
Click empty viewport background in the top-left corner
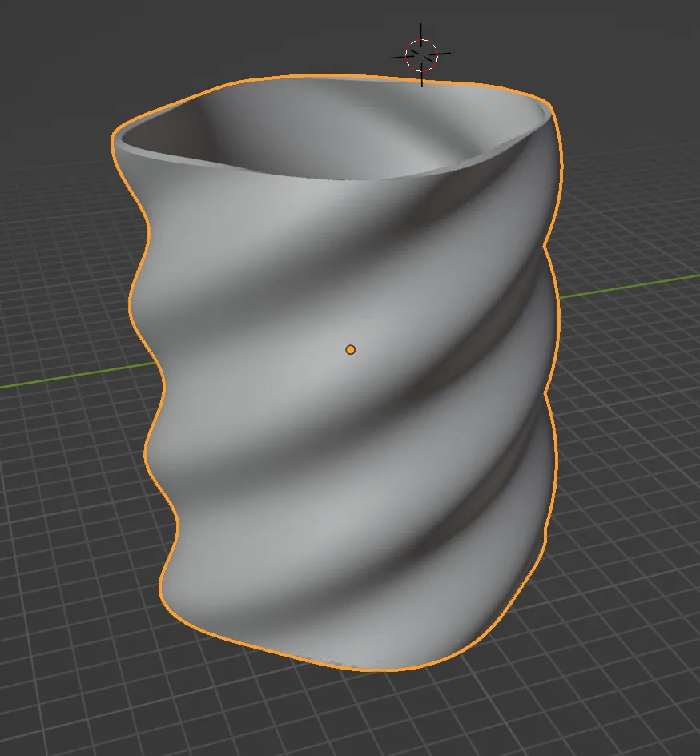[48, 40]
